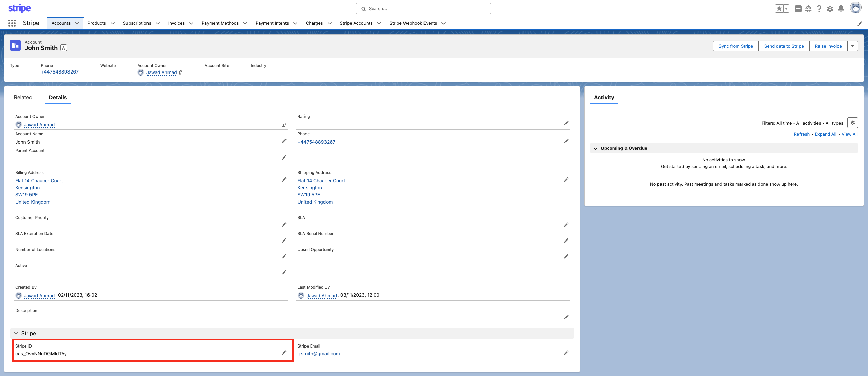Click the account hierarchy icon beside John Smith

[64, 48]
